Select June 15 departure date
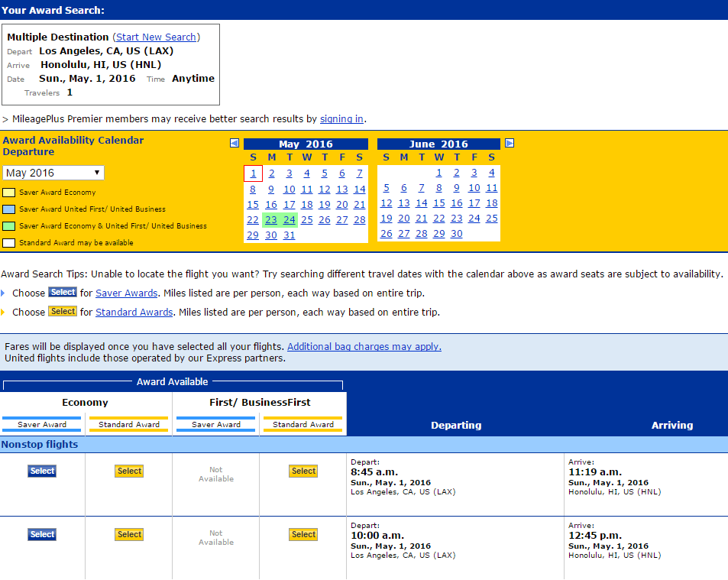The image size is (728, 580). 438,203
